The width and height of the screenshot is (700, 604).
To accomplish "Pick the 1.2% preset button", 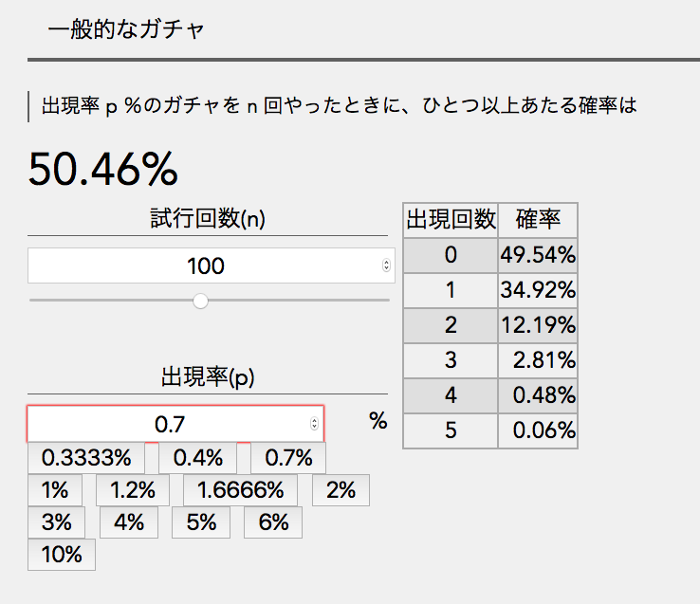I will 133,490.
